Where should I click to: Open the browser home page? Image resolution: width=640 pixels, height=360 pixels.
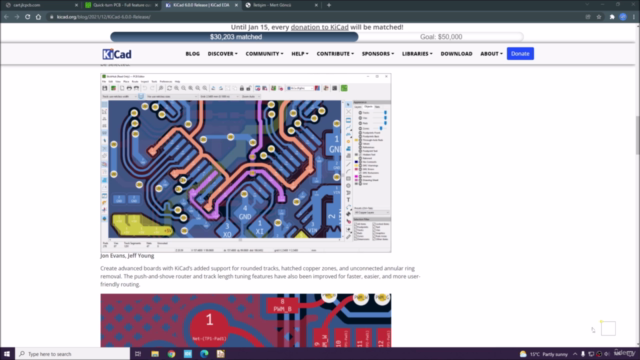(x=38, y=17)
